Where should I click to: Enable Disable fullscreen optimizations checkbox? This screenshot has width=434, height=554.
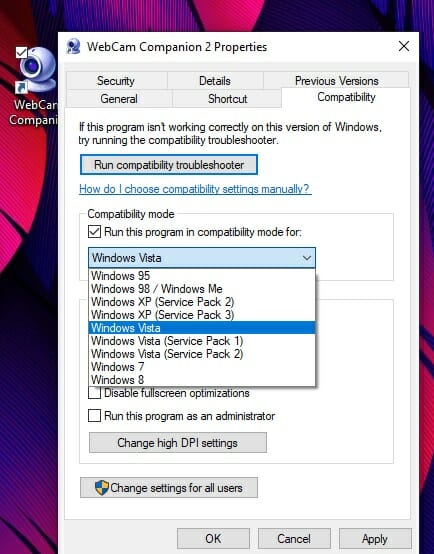coord(94,393)
